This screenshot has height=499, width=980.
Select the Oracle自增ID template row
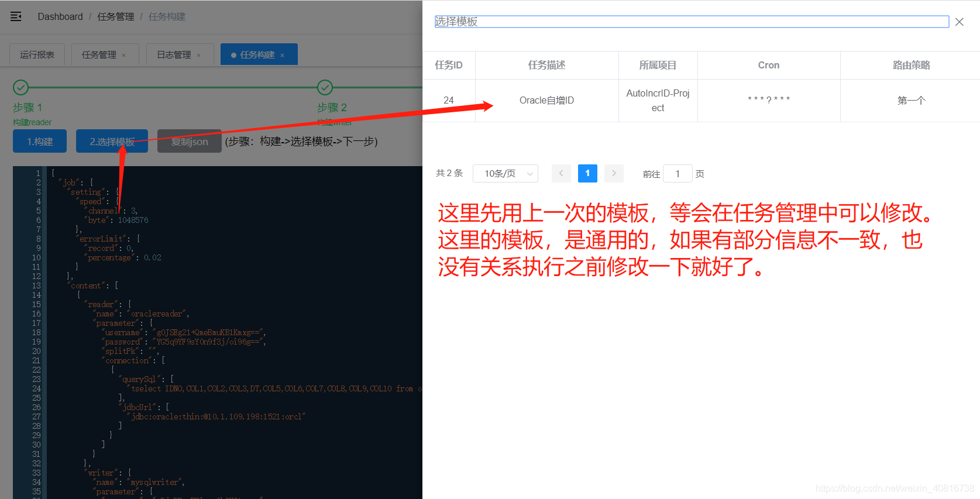click(x=701, y=101)
